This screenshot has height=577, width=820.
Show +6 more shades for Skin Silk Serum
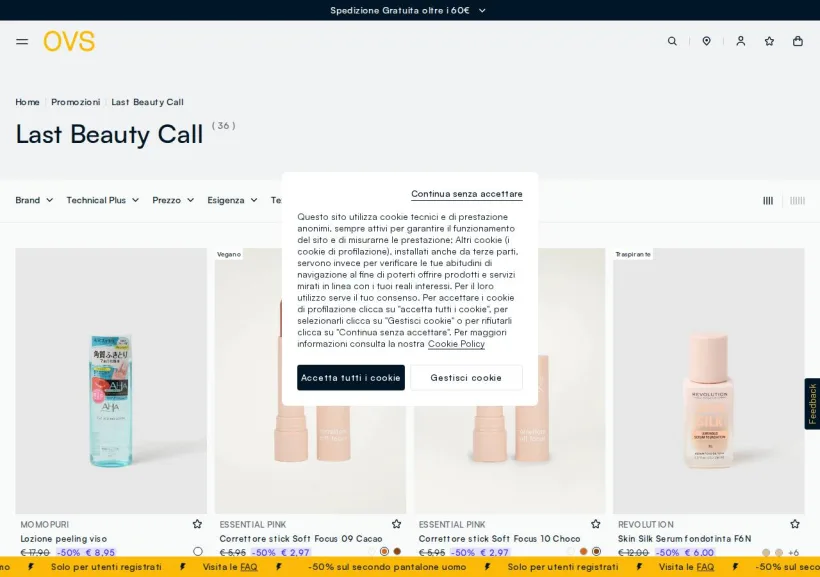[793, 552]
